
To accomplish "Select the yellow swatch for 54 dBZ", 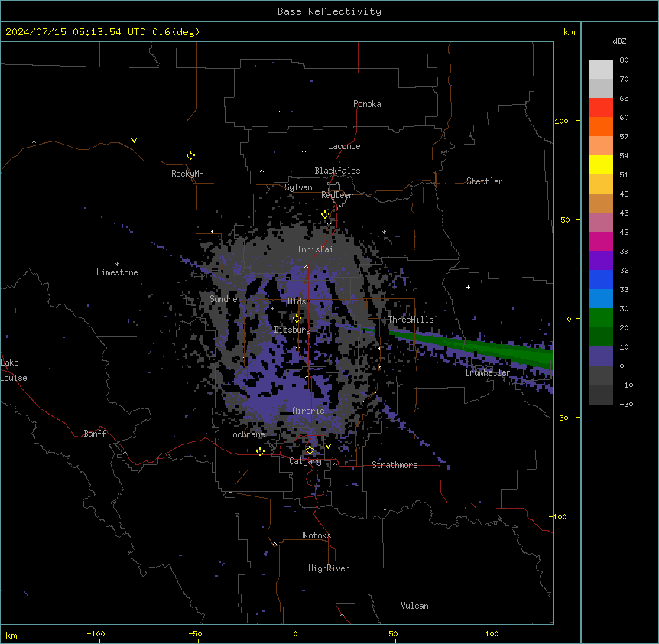I will (601, 164).
